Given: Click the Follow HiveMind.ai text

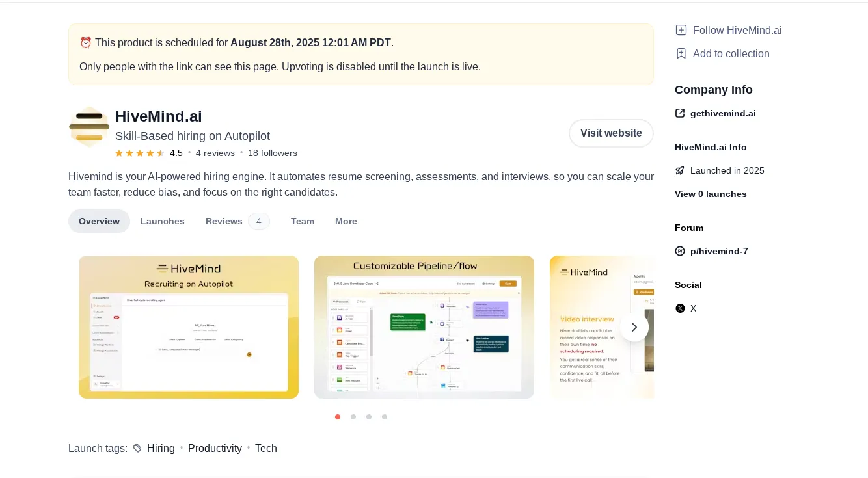Looking at the screenshot, I should click(737, 30).
